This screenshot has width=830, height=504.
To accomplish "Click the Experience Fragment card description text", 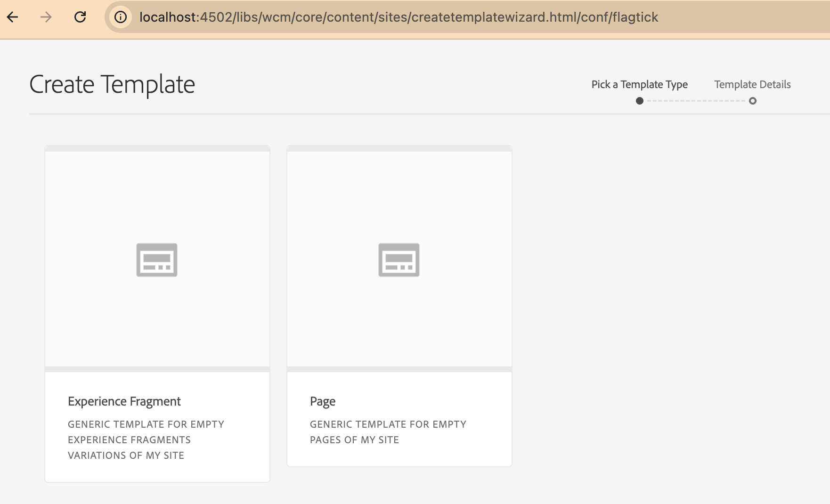I will point(146,439).
